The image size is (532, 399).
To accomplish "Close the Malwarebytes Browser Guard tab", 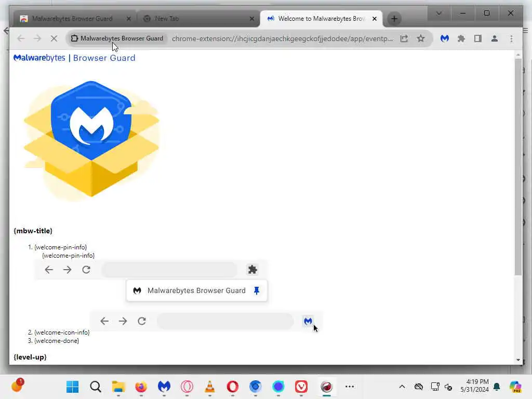I will (129, 19).
